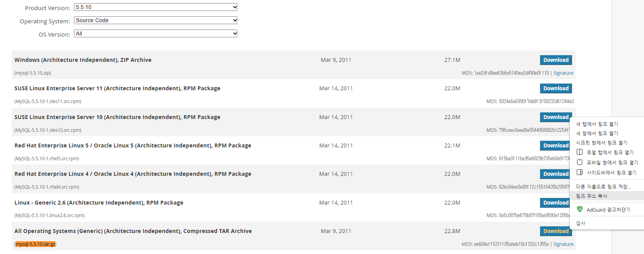Screen dimensions: 644x254
Task: Download the Red Hat Enterprise Linux 5 RPM
Action: [x=556, y=145]
